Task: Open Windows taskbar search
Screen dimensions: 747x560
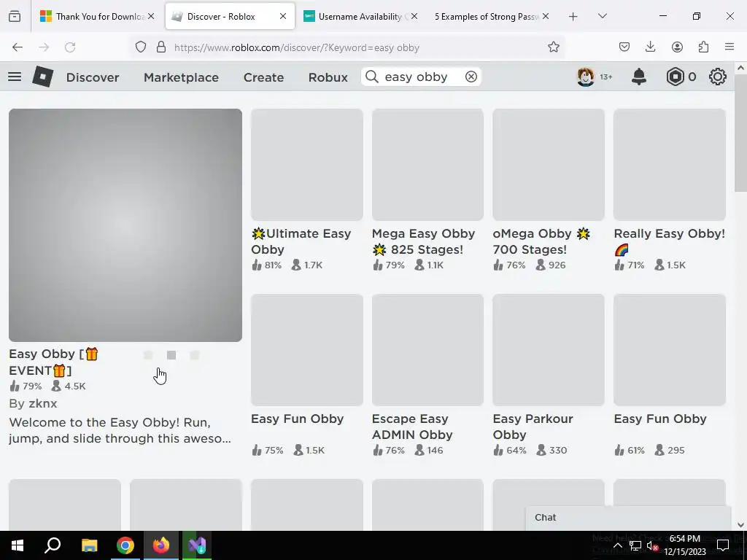Action: [53, 545]
